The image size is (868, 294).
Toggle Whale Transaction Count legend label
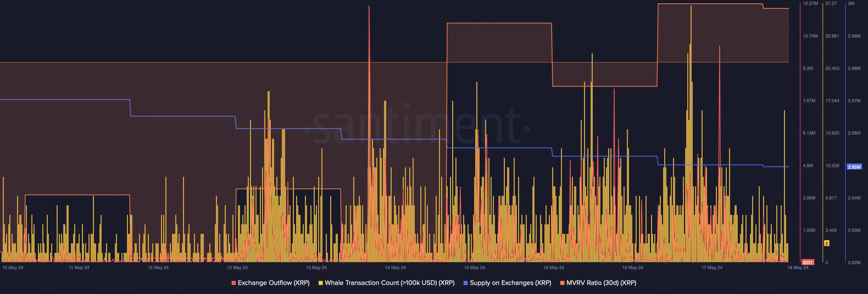point(390,283)
